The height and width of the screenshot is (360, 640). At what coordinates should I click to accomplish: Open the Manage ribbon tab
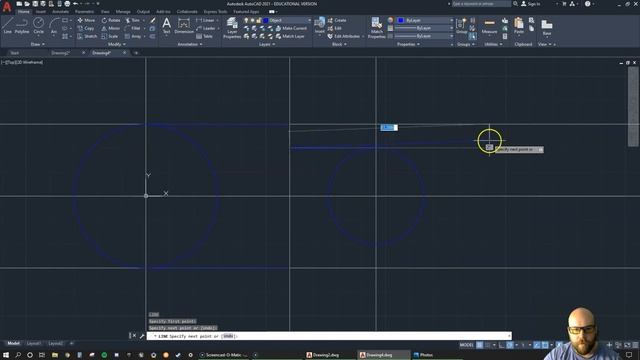123,12
